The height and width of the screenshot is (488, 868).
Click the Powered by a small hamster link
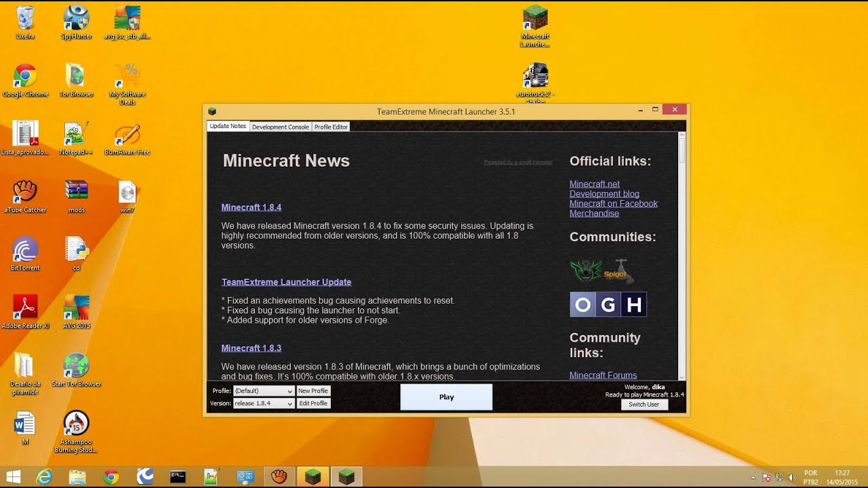pos(518,162)
